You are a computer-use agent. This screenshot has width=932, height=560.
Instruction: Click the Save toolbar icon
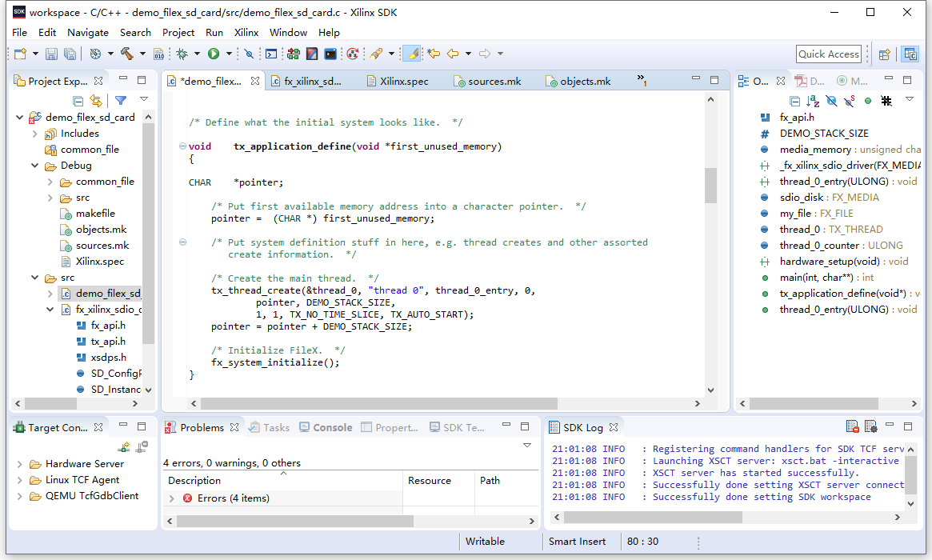(52, 54)
